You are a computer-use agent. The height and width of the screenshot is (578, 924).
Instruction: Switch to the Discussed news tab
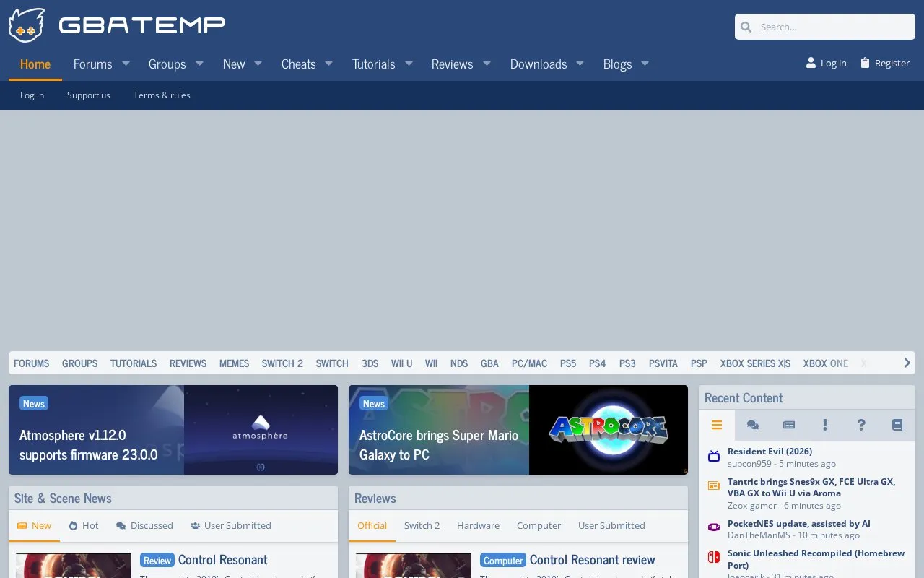pos(144,526)
